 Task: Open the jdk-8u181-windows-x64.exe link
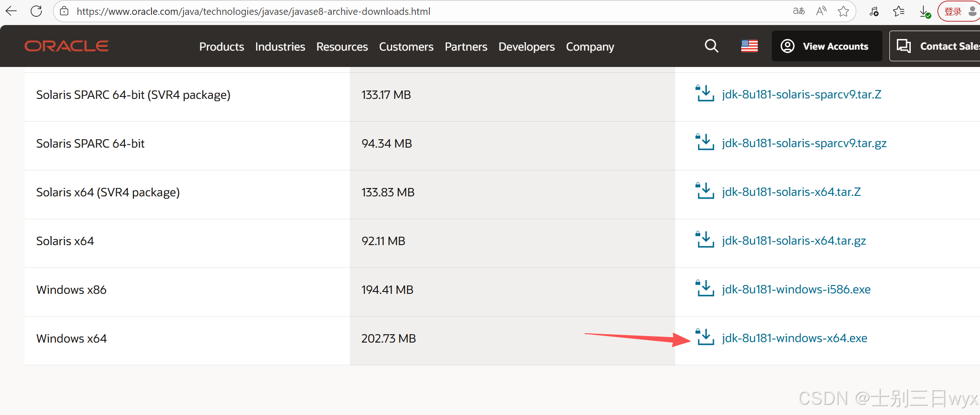(795, 338)
